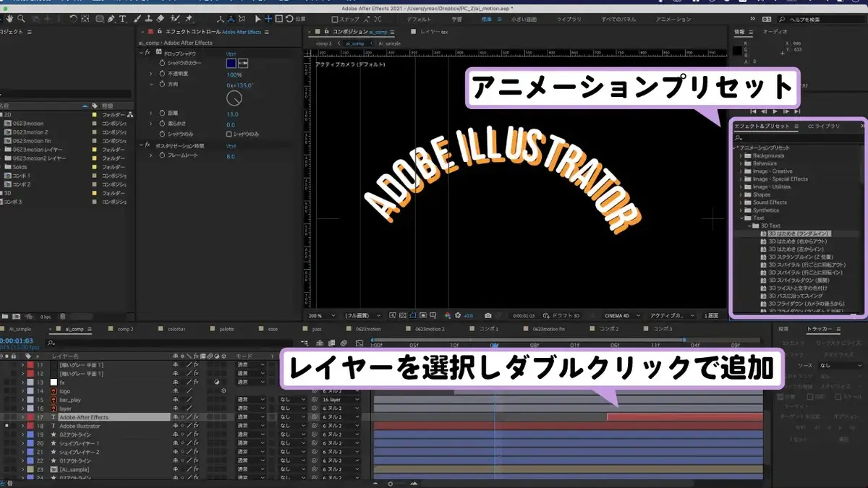Viewport: 868px width, 488px height.
Task: Reset the ドロップシャドウ effect
Action: click(x=232, y=53)
